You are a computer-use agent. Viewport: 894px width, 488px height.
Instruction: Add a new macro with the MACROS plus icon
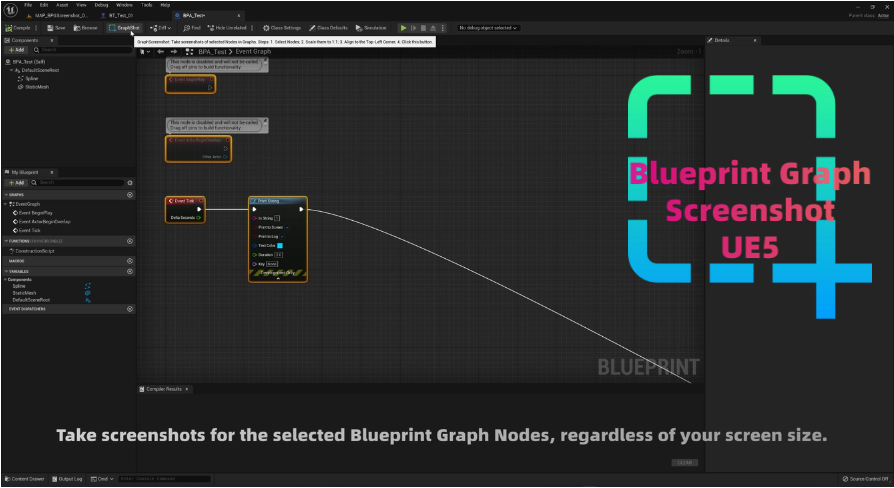(130, 261)
